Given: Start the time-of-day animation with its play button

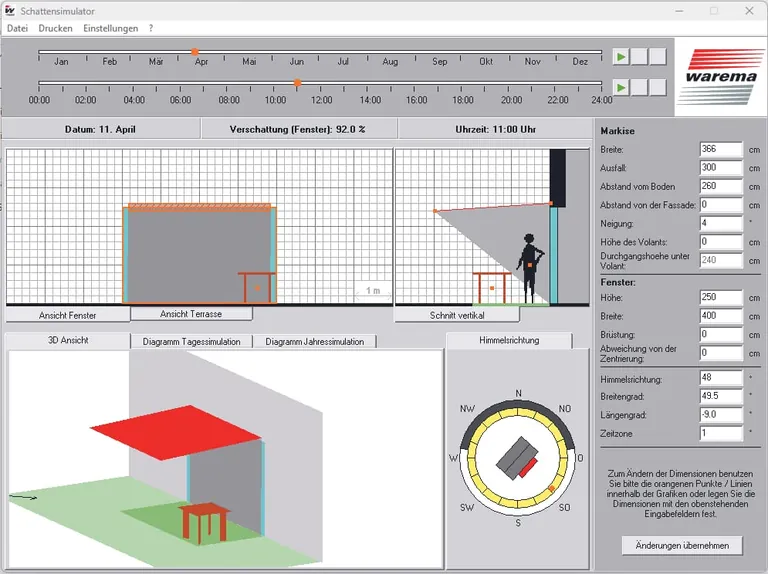Looking at the screenshot, I should click(621, 88).
